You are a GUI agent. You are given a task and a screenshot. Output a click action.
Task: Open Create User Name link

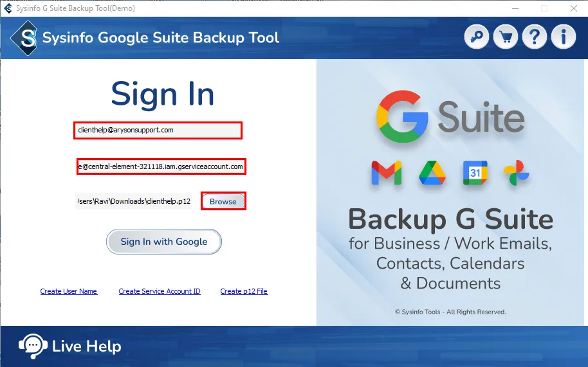(x=69, y=291)
